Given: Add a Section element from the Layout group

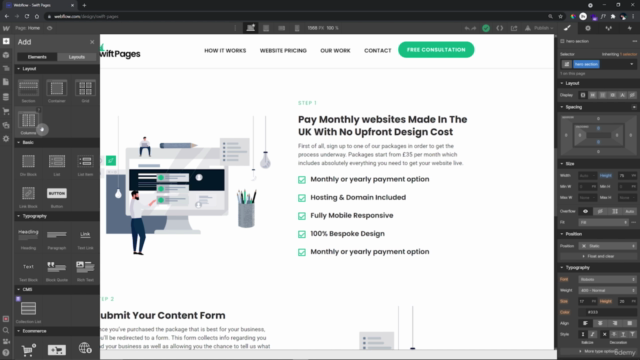Looking at the screenshot, I should [28, 91].
